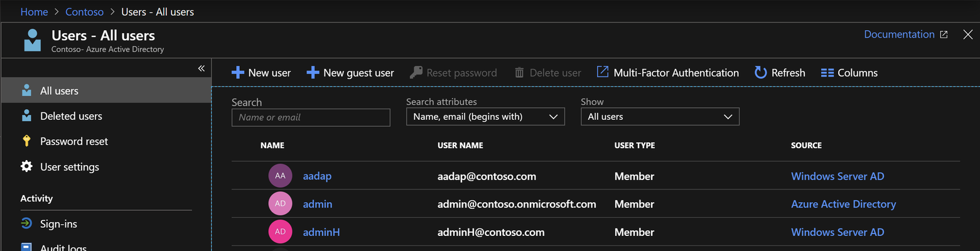The image size is (980, 251).
Task: Click the Reset password key icon
Action: tap(416, 73)
